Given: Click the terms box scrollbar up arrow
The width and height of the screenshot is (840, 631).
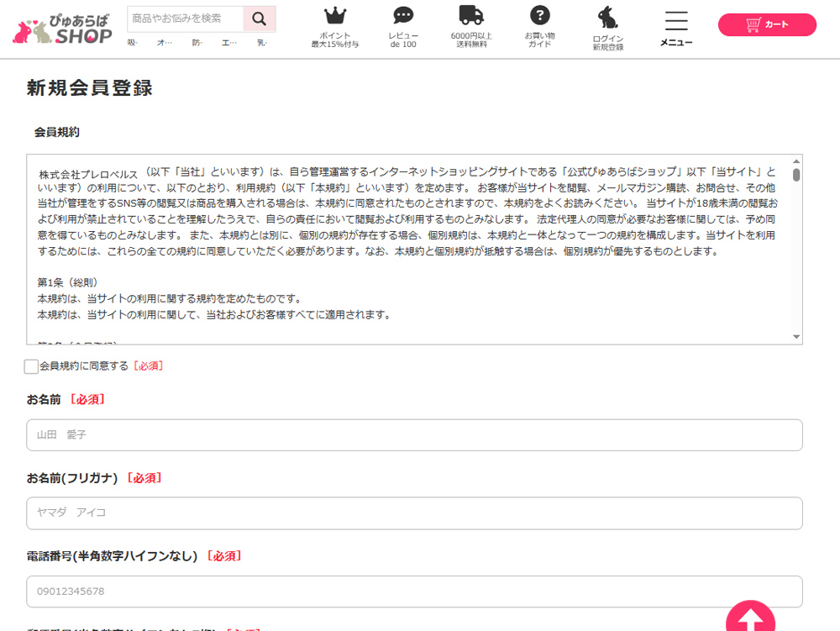Looking at the screenshot, I should click(x=796, y=161).
